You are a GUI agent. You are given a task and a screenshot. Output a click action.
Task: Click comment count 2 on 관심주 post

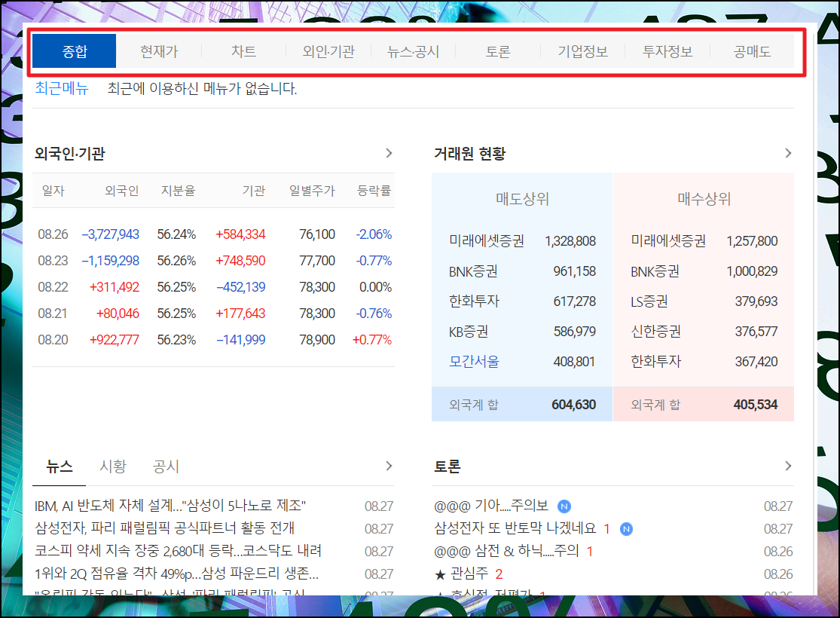(x=499, y=574)
